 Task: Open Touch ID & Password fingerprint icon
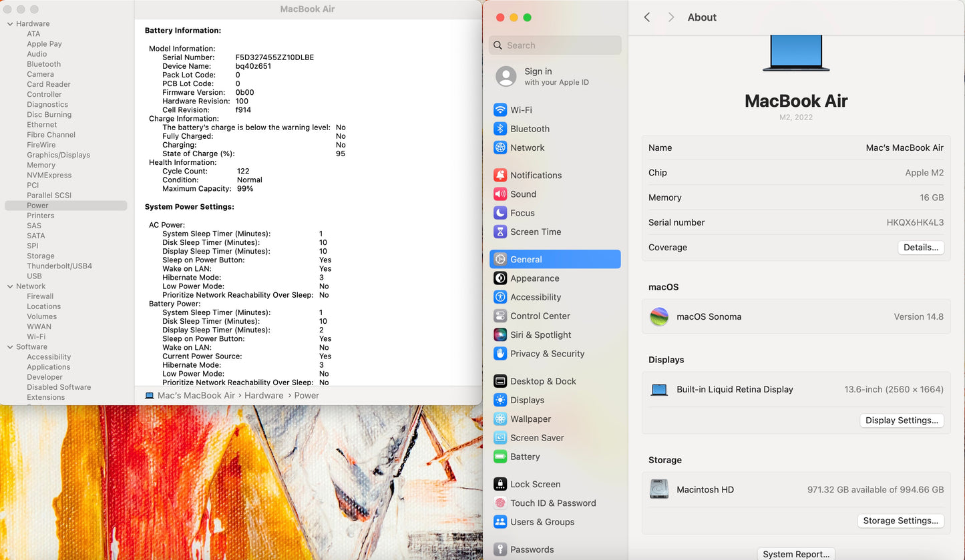point(500,503)
